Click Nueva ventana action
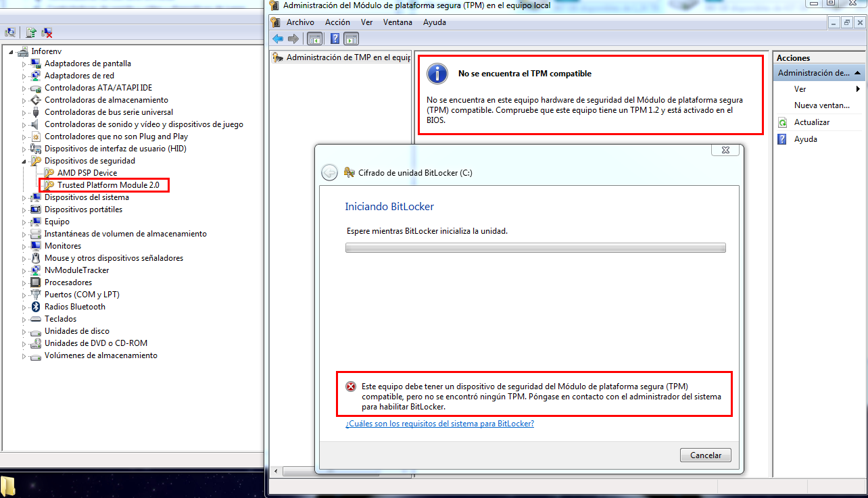Image resolution: width=868 pixels, height=498 pixels. [x=822, y=105]
